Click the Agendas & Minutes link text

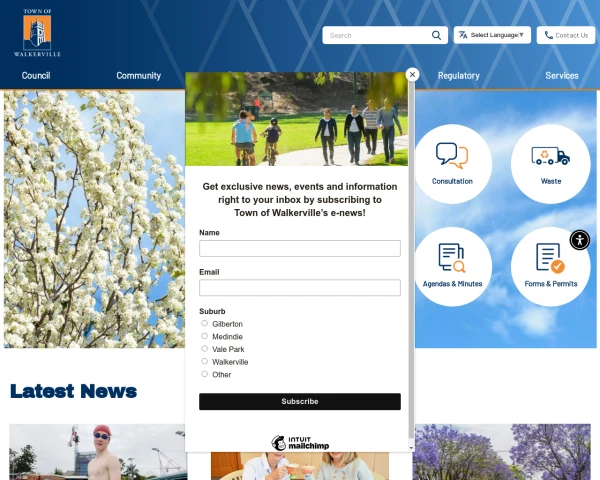pos(452,284)
